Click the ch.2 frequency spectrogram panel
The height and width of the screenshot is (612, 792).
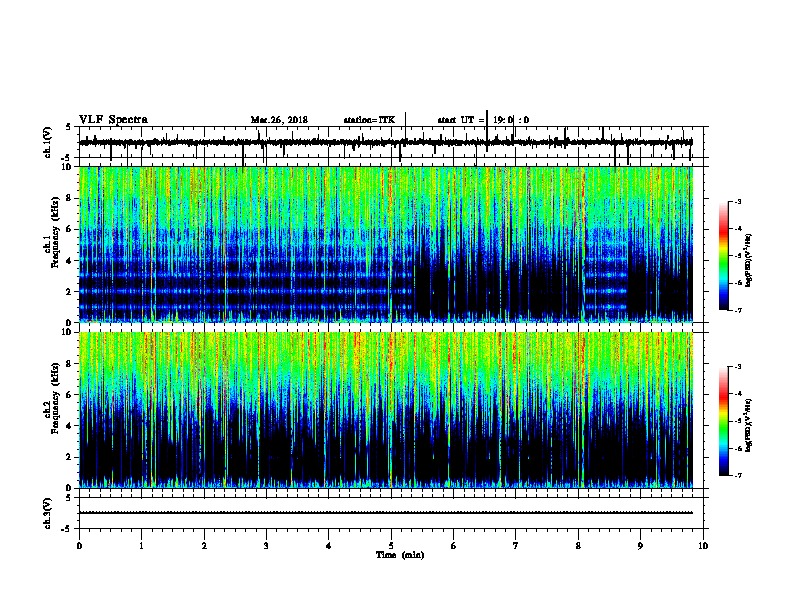click(386, 410)
